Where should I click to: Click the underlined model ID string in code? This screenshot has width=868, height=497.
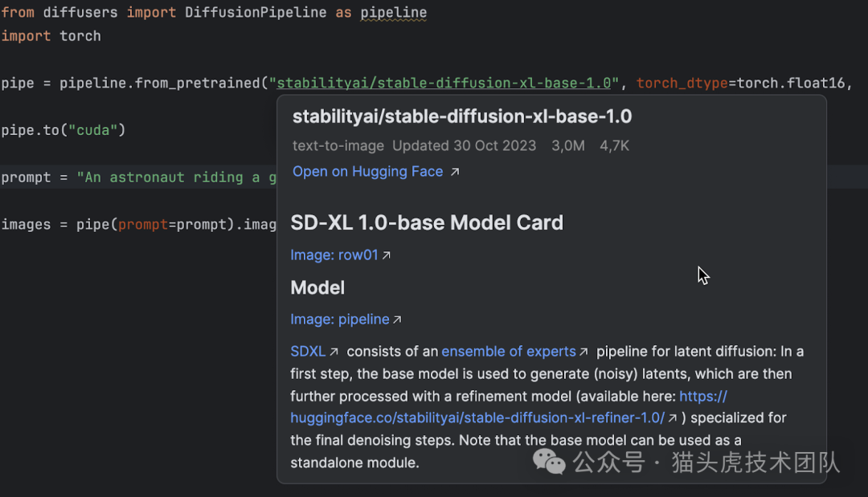[x=446, y=83]
